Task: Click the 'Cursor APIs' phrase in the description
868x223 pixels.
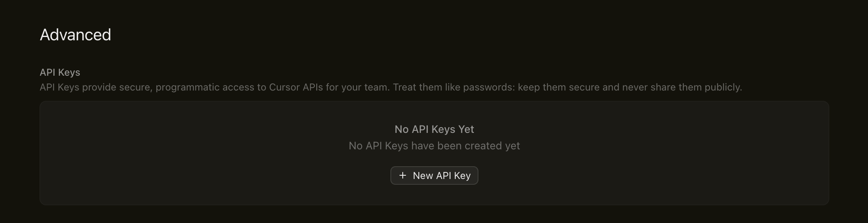Action: pyautogui.click(x=296, y=87)
